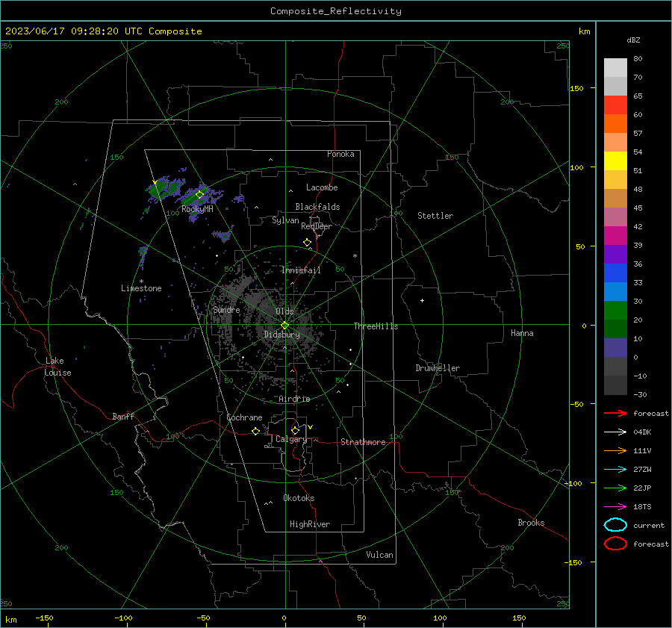Select the orange 111V arrow
The height and width of the screenshot is (628, 672).
click(x=615, y=450)
